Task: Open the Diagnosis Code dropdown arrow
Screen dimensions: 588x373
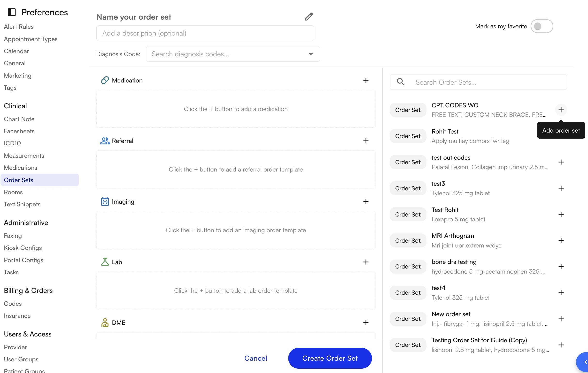Action: pos(311,54)
